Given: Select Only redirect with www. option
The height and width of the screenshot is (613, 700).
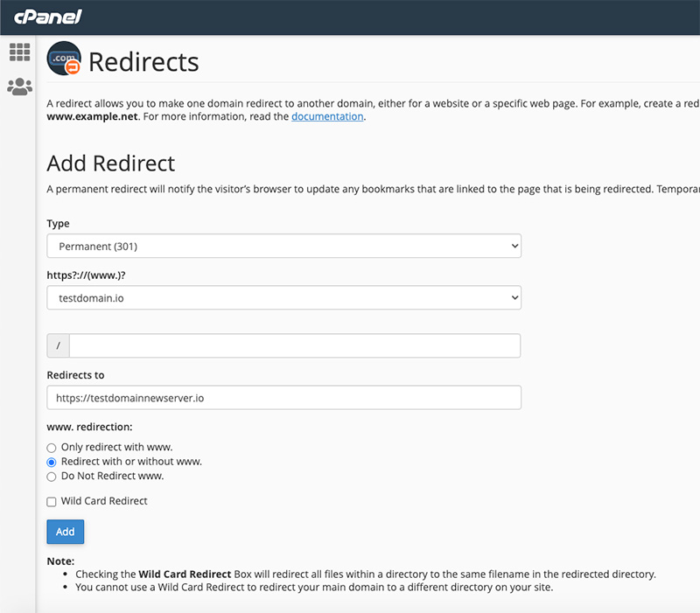Looking at the screenshot, I should click(x=52, y=448).
